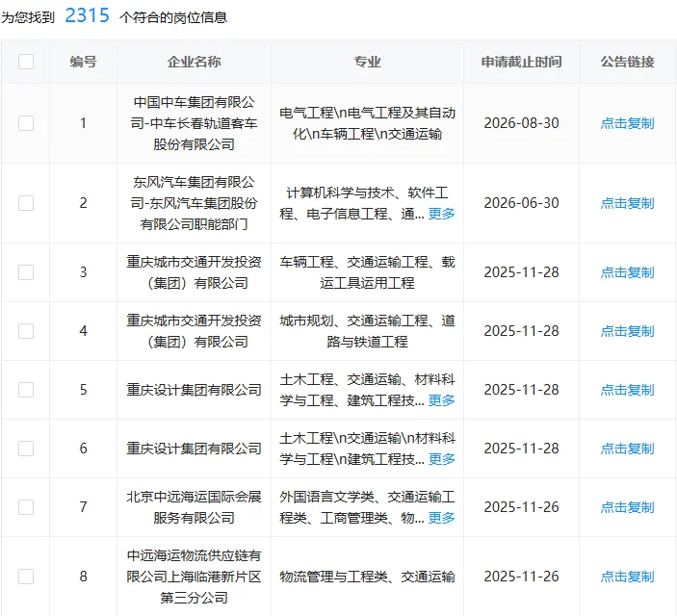
Task: Check the box for row 7
Action: (x=26, y=507)
